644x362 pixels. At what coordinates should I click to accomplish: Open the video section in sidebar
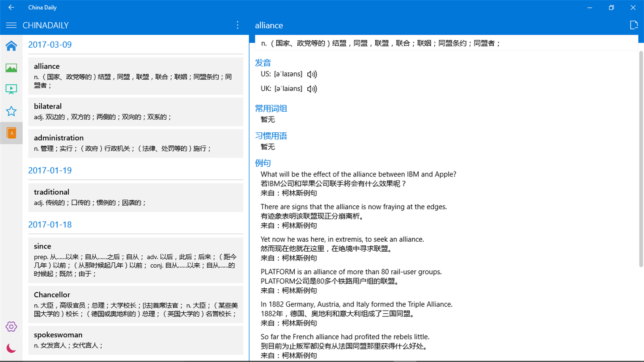coord(11,89)
